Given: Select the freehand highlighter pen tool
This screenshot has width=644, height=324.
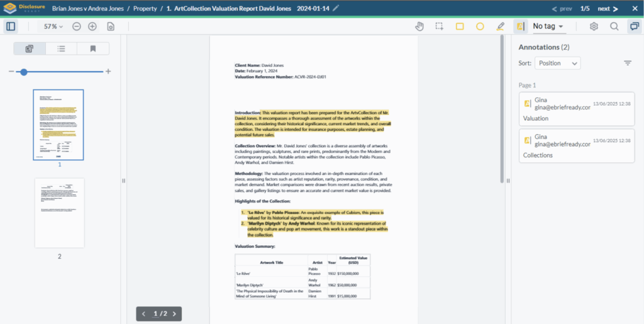Looking at the screenshot, I should tap(500, 26).
